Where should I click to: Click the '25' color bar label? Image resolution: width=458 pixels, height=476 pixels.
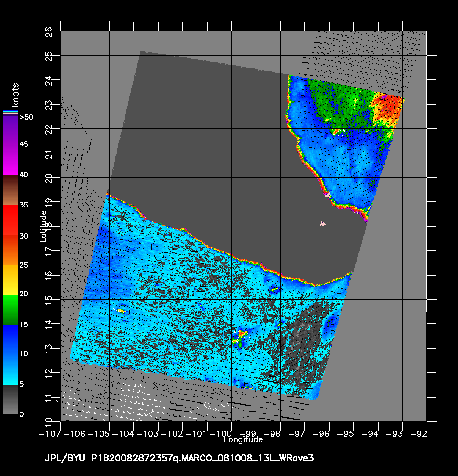pos(24,265)
